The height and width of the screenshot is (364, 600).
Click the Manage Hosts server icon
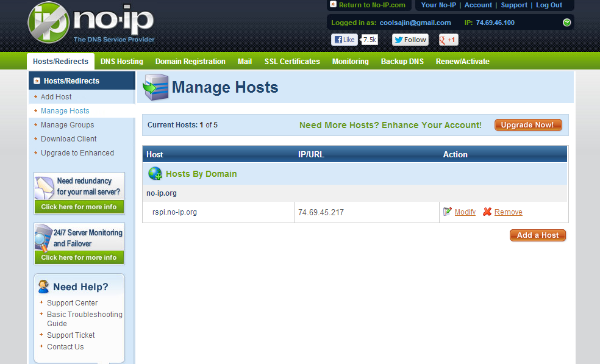click(155, 87)
